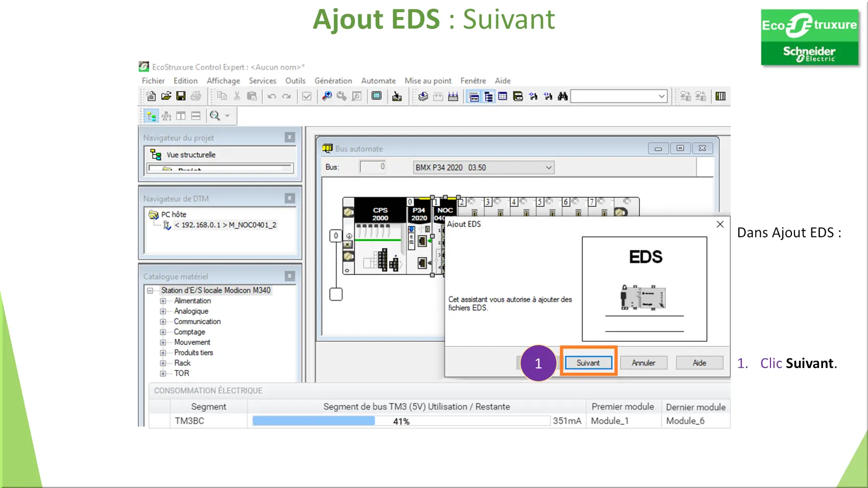This screenshot has width=868, height=488.
Task: Close the Catalogue matériel panel
Action: (x=290, y=276)
